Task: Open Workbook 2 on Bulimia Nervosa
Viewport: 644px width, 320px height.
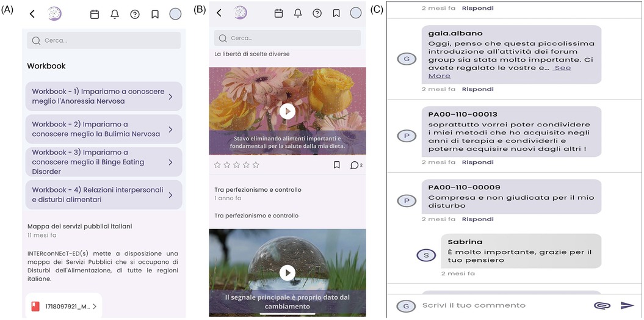Action: coord(103,129)
